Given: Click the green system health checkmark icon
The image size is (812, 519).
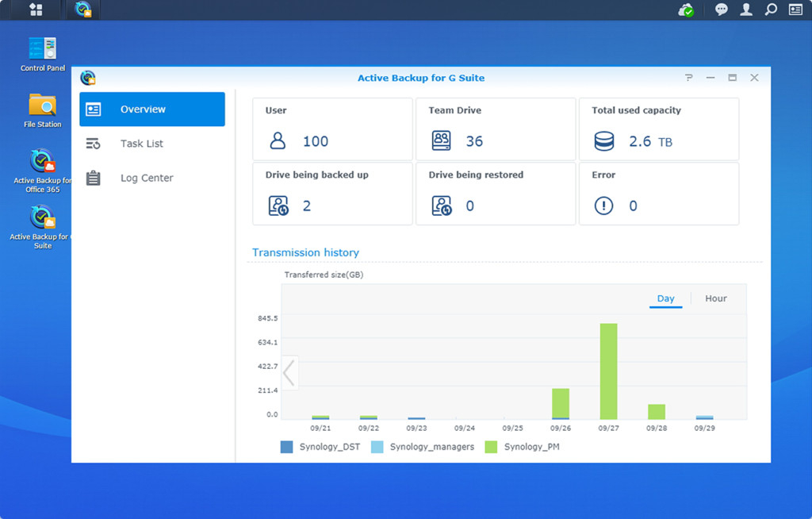Looking at the screenshot, I should (x=688, y=10).
